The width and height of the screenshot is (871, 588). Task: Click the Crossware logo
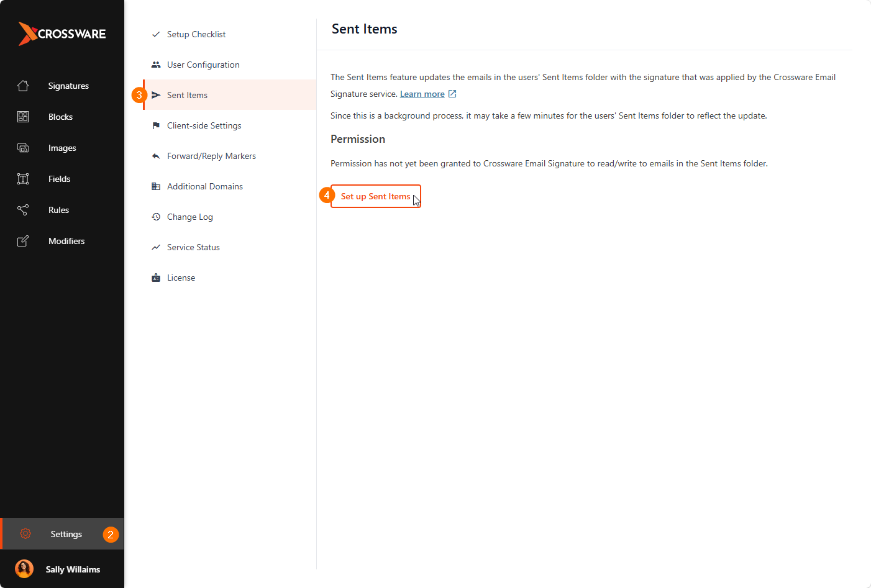62,34
